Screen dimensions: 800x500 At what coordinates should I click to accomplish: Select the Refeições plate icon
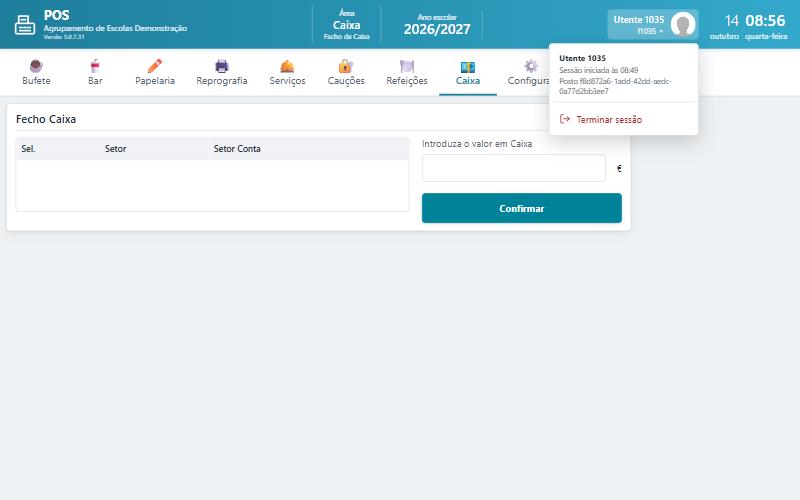pyautogui.click(x=407, y=66)
